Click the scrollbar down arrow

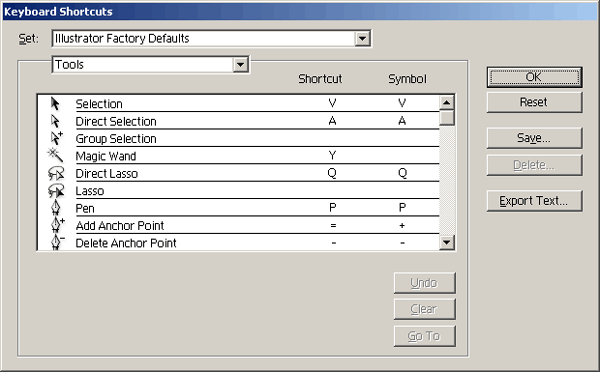[447, 242]
